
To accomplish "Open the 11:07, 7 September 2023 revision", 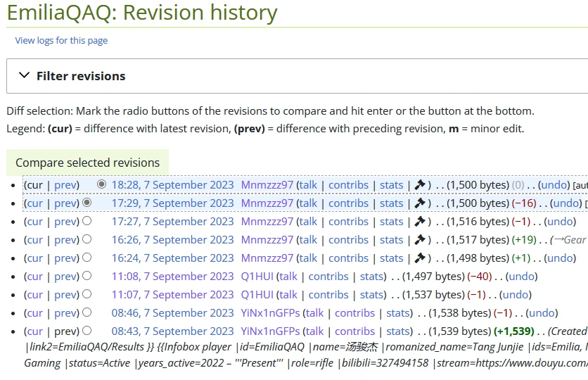I will point(172,295).
